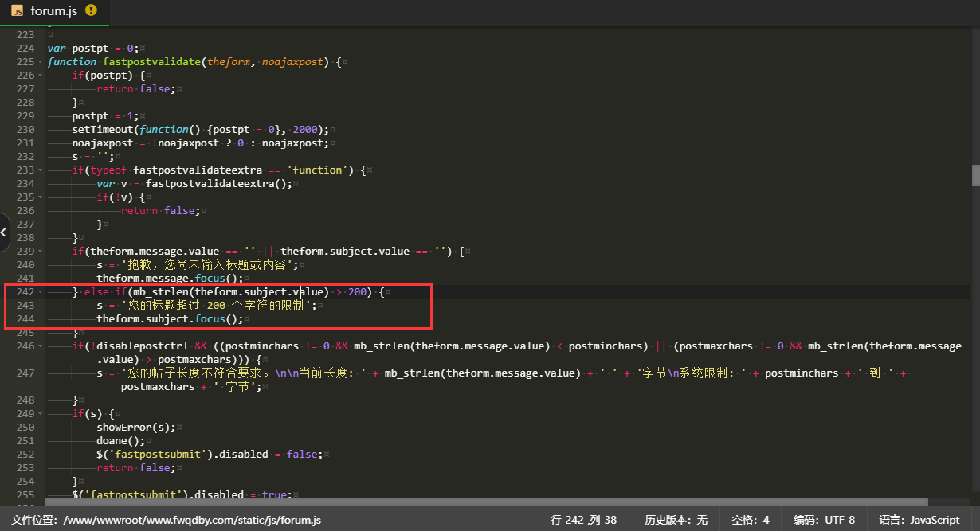Click the yellow warning icon on forum.js tab
This screenshot has height=531, width=980.
coord(91,10)
